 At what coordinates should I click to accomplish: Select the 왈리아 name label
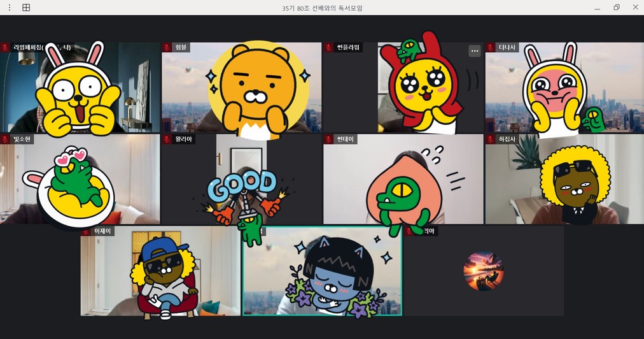tap(183, 139)
